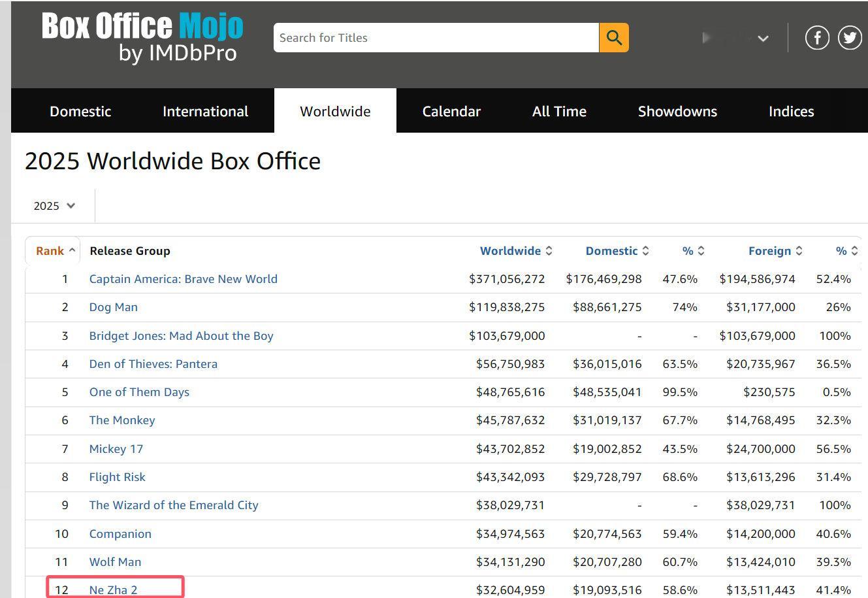Select worldwide value $45,787,632
Image resolution: width=868 pixels, height=598 pixels.
[x=510, y=420]
